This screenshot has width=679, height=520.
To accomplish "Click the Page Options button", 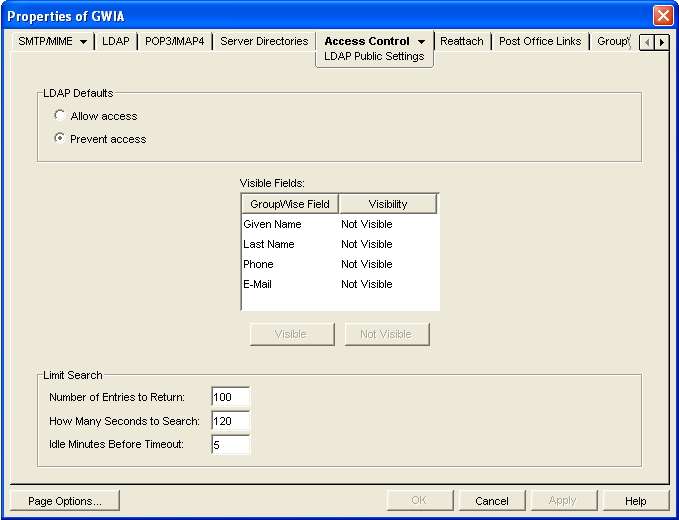I will click(x=65, y=501).
